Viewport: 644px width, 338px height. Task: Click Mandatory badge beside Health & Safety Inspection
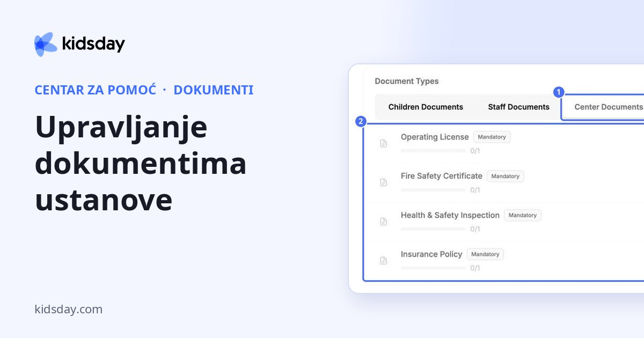pos(522,215)
